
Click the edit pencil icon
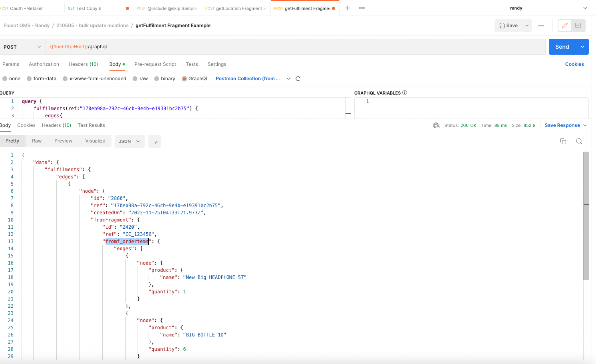564,26
